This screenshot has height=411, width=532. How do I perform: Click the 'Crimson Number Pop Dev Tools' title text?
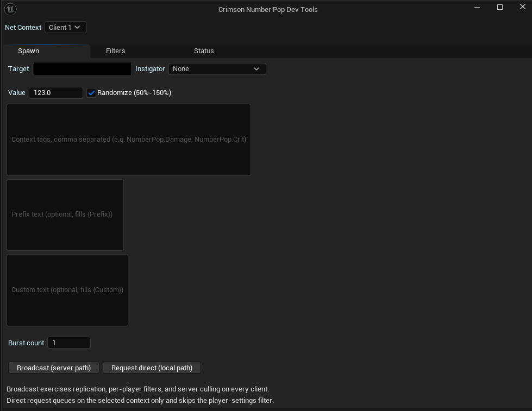[x=268, y=9]
